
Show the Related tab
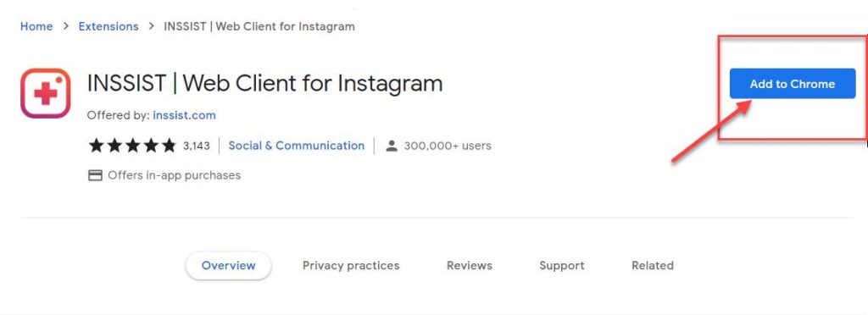[653, 265]
